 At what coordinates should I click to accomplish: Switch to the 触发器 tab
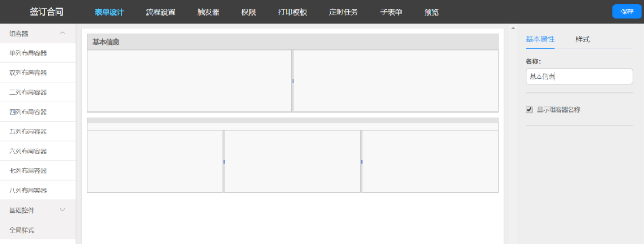coord(208,12)
